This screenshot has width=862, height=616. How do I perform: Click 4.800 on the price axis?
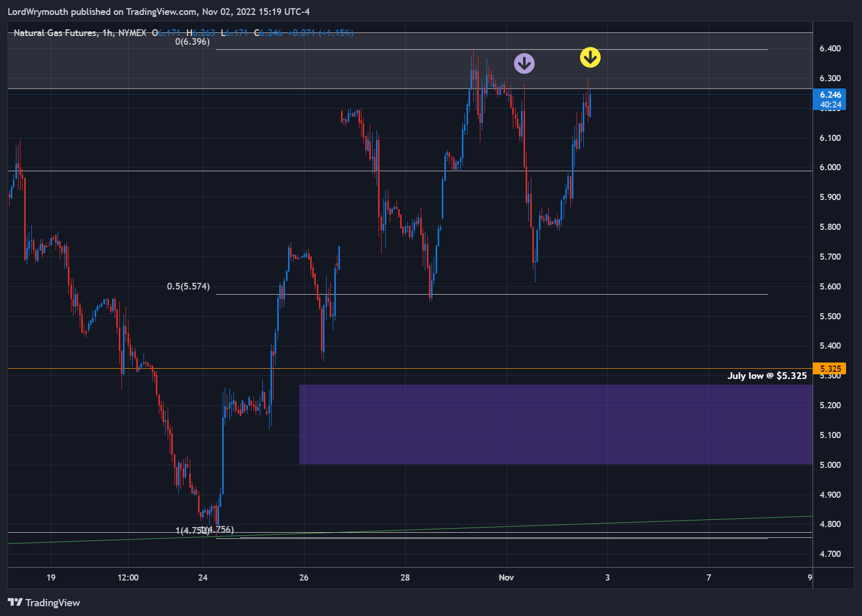click(x=830, y=524)
